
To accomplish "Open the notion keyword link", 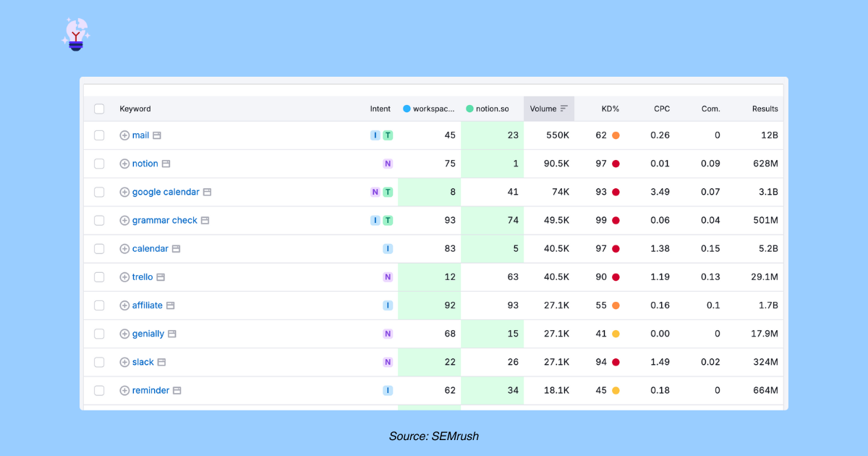I will [x=145, y=164].
